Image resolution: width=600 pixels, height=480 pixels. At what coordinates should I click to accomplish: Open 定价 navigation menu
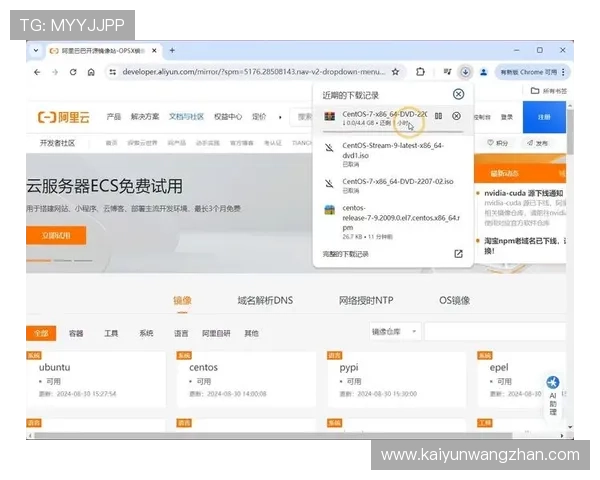(x=259, y=117)
